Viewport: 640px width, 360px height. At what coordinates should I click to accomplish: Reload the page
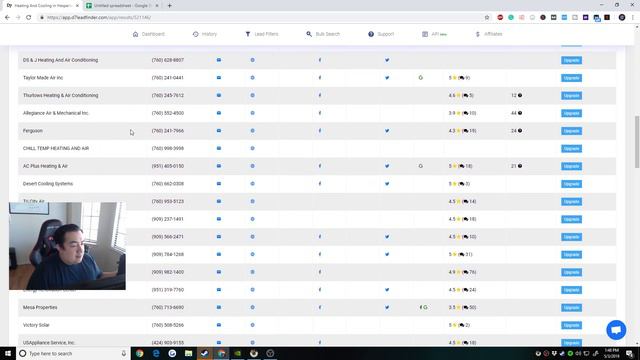(29, 18)
